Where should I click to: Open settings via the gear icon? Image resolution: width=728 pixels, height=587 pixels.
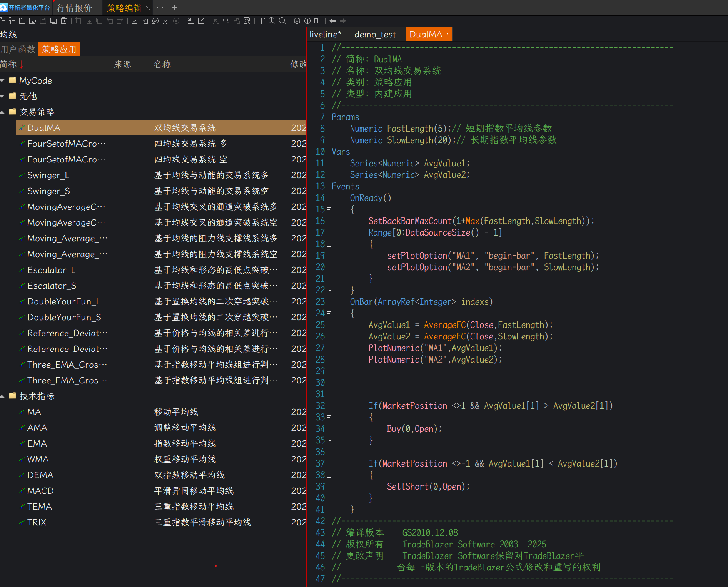[297, 21]
